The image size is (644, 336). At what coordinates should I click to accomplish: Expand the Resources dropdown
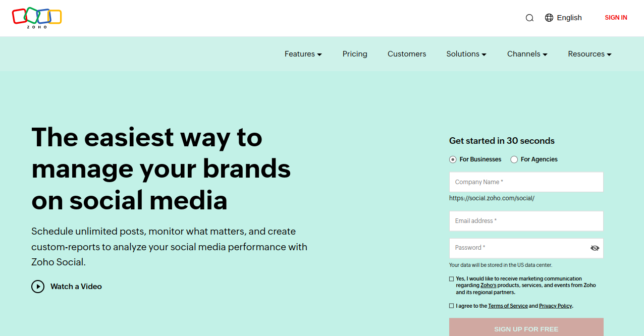point(589,54)
